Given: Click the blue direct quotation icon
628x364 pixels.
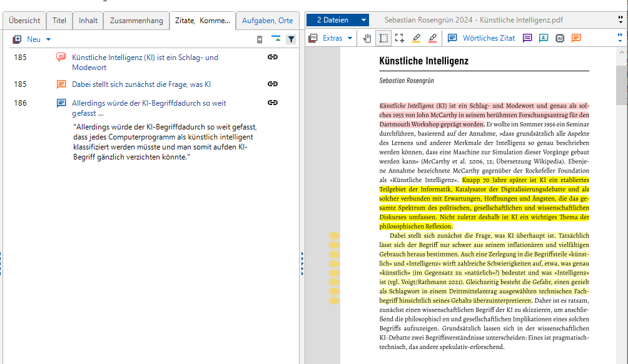Looking at the screenshot, I should pos(452,38).
